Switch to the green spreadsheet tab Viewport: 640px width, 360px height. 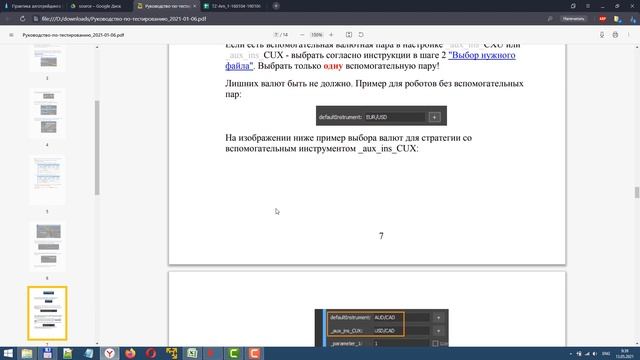(x=233, y=6)
